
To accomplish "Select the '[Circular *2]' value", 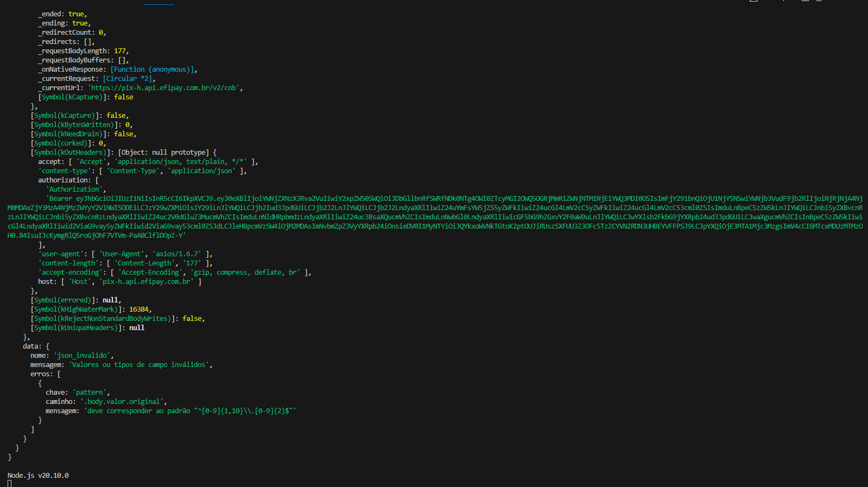I will tap(127, 79).
